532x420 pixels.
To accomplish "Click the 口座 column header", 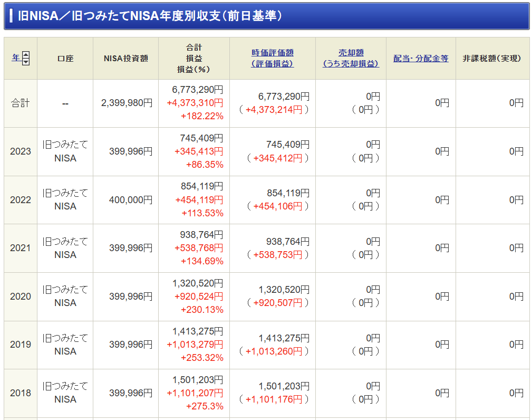I will point(65,59).
